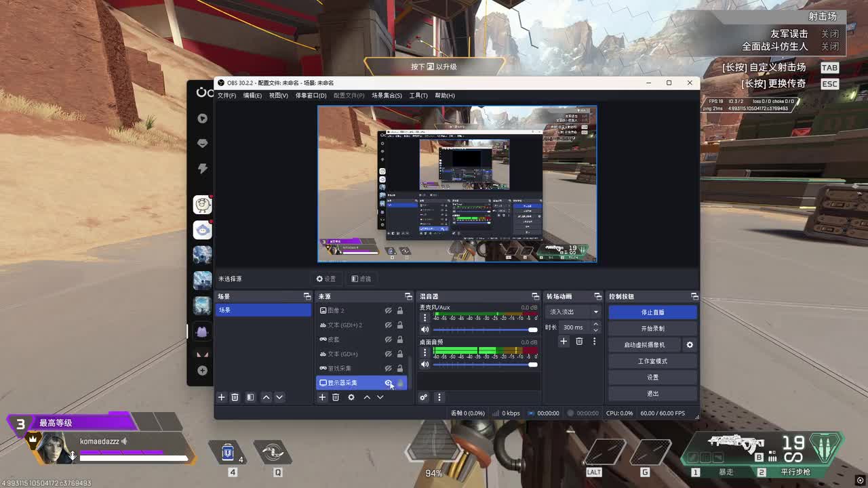The image size is (868, 488).
Task: Click the 桌面音频 volume slider
Action: tap(485, 364)
